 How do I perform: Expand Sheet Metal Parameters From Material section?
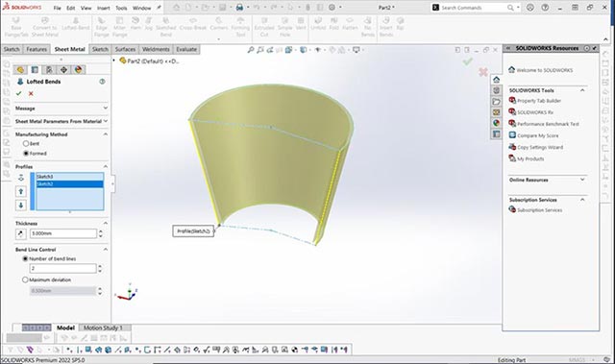coord(105,121)
